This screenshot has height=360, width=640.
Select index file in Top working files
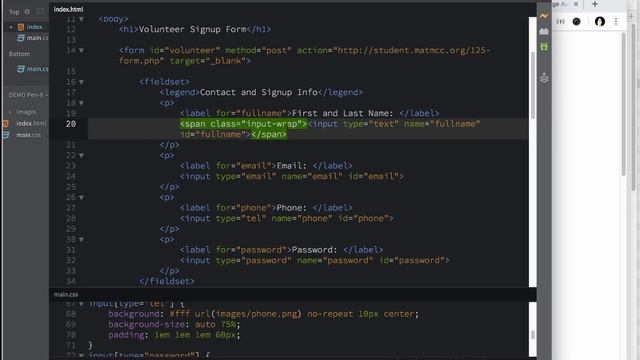(x=34, y=27)
